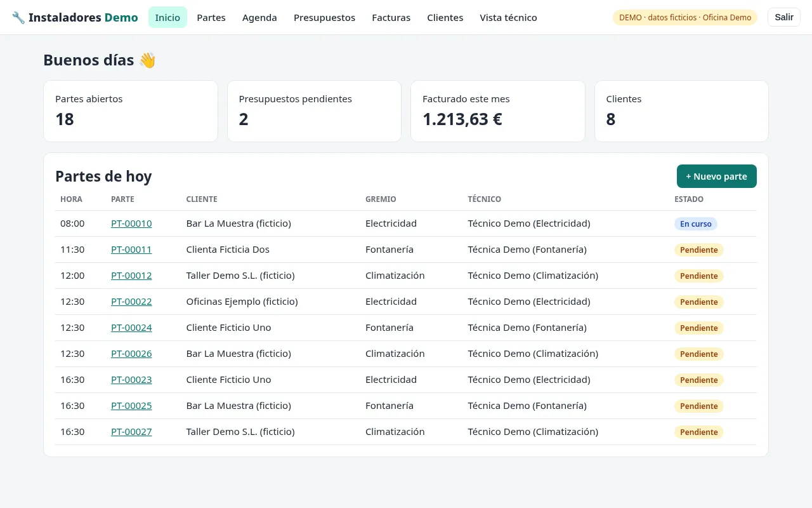This screenshot has height=508, width=812.
Task: Switch to Presupuestos
Action: tap(324, 18)
